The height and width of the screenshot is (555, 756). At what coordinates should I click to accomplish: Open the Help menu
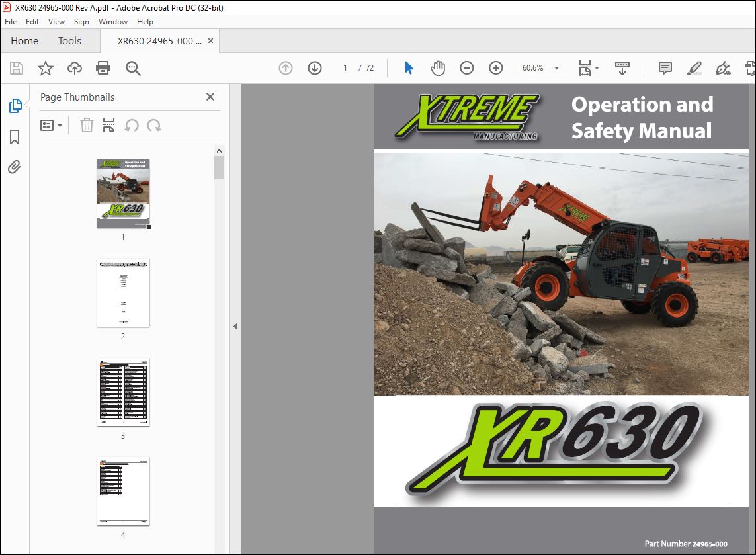(x=145, y=22)
